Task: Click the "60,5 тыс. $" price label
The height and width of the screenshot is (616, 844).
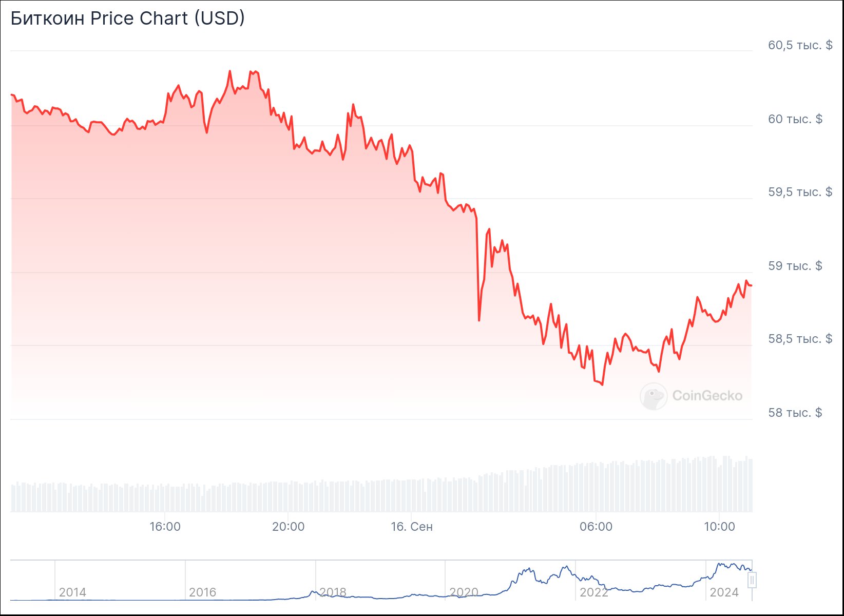Action: [800, 45]
